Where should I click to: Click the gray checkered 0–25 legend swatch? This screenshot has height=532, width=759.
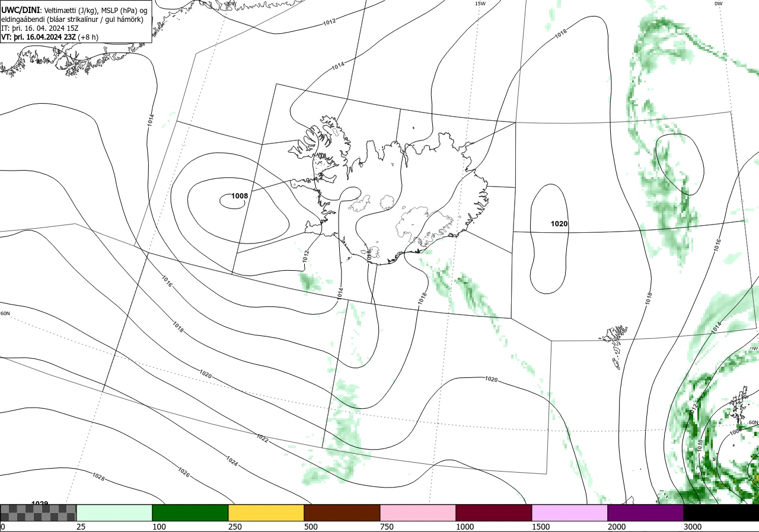coord(39,512)
